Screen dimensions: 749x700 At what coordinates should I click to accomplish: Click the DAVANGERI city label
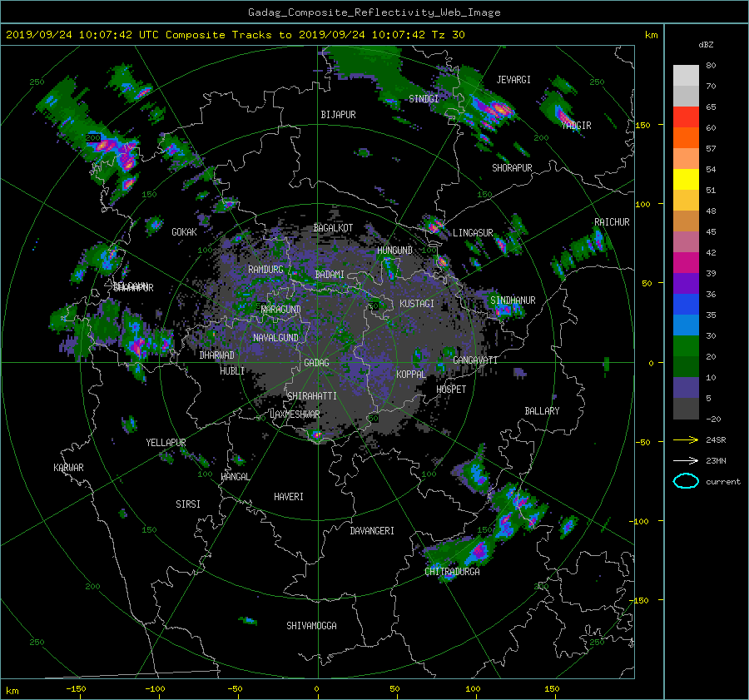[x=372, y=531]
